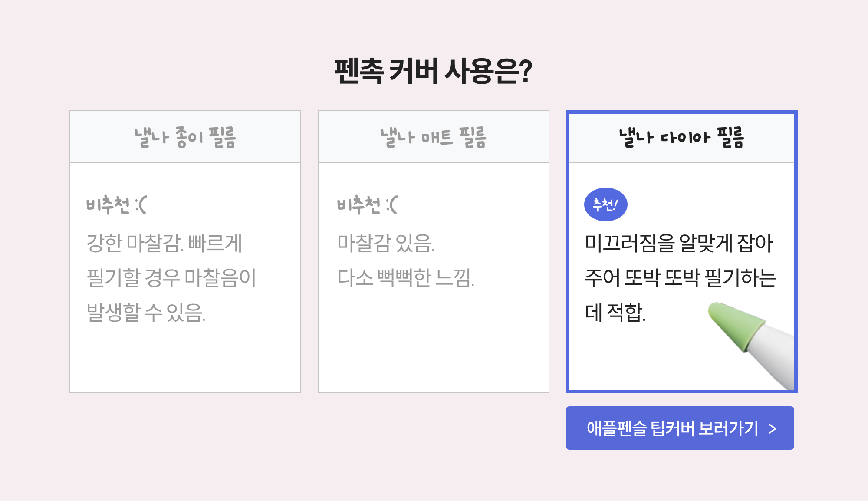Select the "낼나 매트 필름" card header
Image resolution: width=868 pixels, height=501 pixels.
click(434, 137)
